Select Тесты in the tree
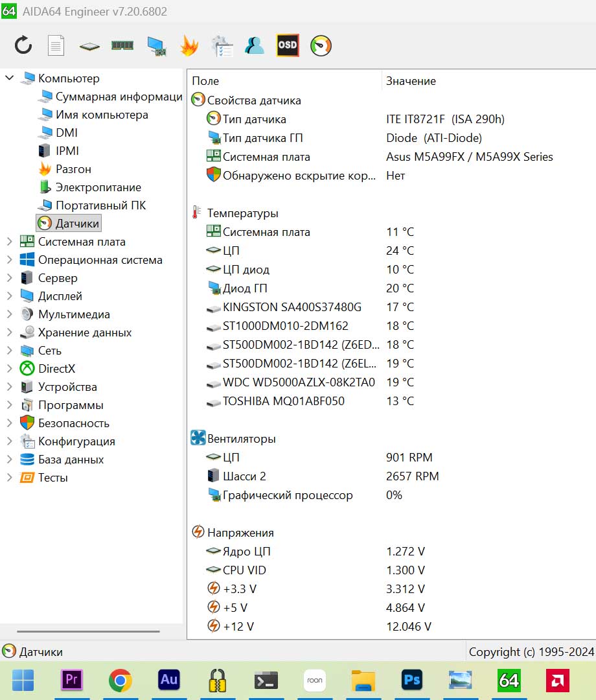Image resolution: width=596 pixels, height=700 pixels. click(x=44, y=478)
